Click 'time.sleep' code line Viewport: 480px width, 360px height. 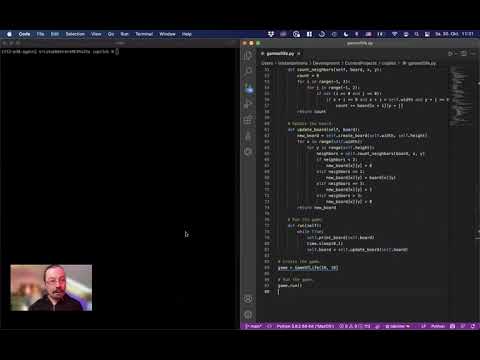[325, 244]
